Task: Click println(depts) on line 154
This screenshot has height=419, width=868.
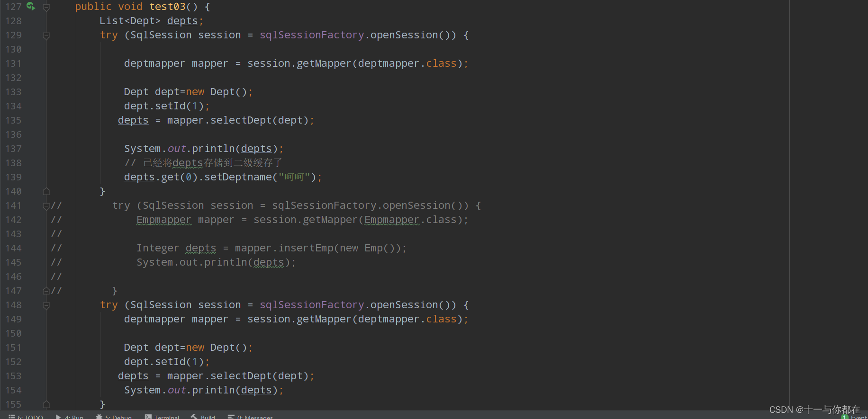Action: click(235, 390)
